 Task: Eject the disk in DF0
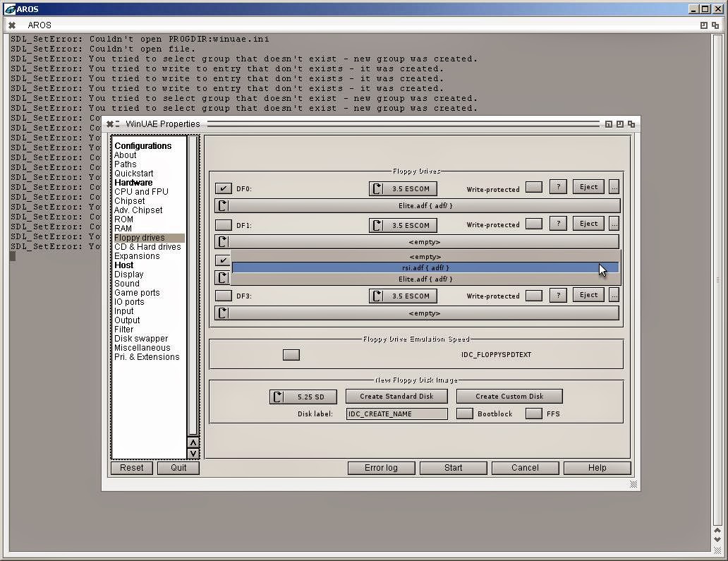pos(588,187)
